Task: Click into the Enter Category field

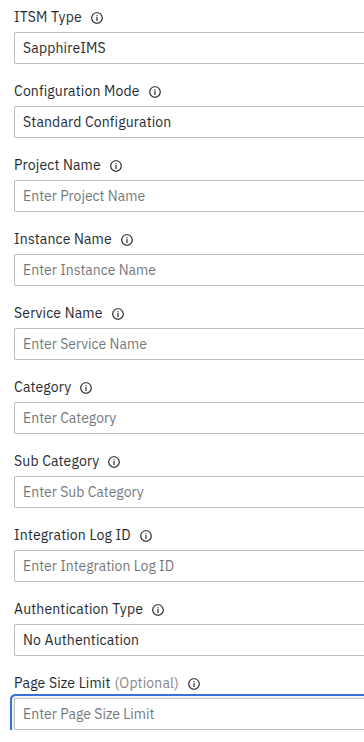Action: pos(189,418)
